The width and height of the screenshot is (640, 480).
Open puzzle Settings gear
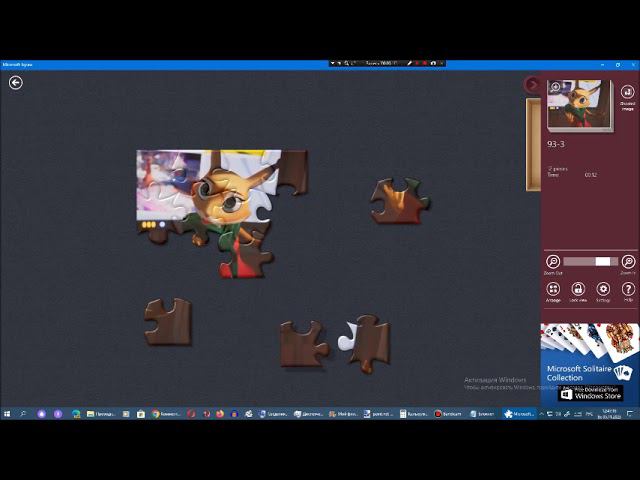pyautogui.click(x=603, y=289)
